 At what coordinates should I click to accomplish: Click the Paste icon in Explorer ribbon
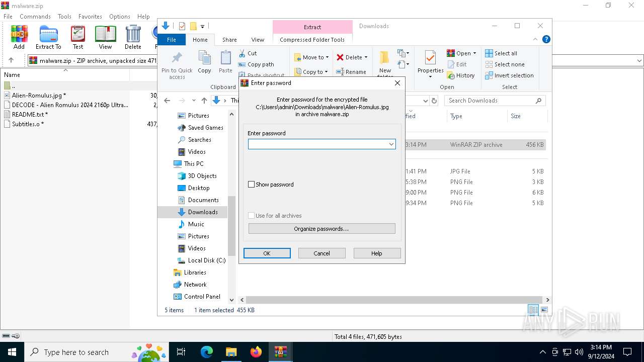coord(225,62)
